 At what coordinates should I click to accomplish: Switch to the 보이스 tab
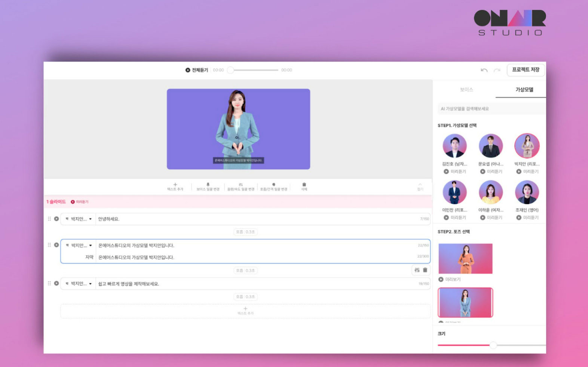pyautogui.click(x=466, y=90)
